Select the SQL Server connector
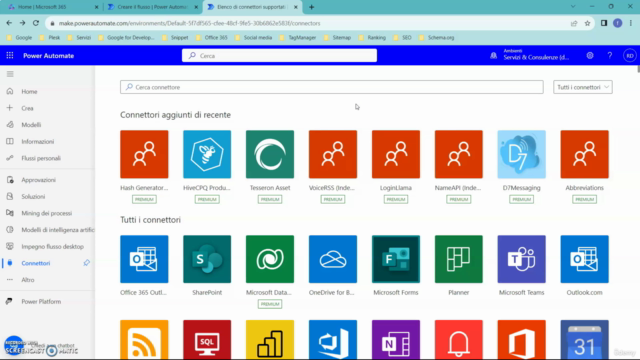The width and height of the screenshot is (640, 360). (207, 340)
